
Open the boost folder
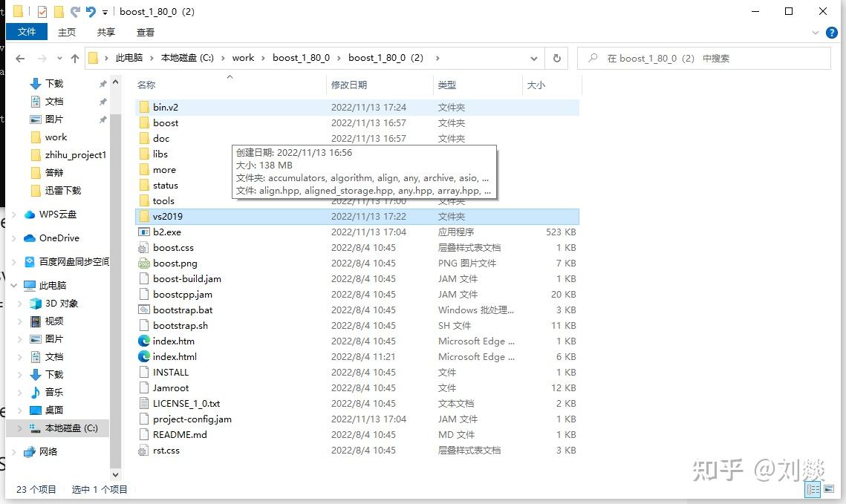pos(166,122)
